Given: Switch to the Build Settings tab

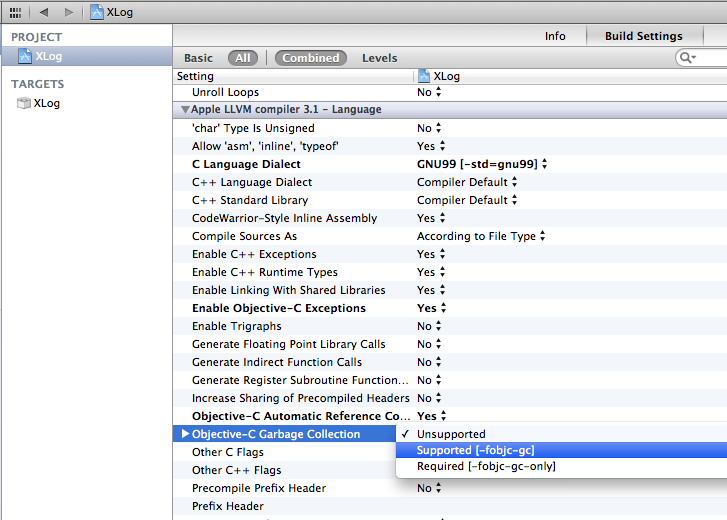Looking at the screenshot, I should click(643, 36).
